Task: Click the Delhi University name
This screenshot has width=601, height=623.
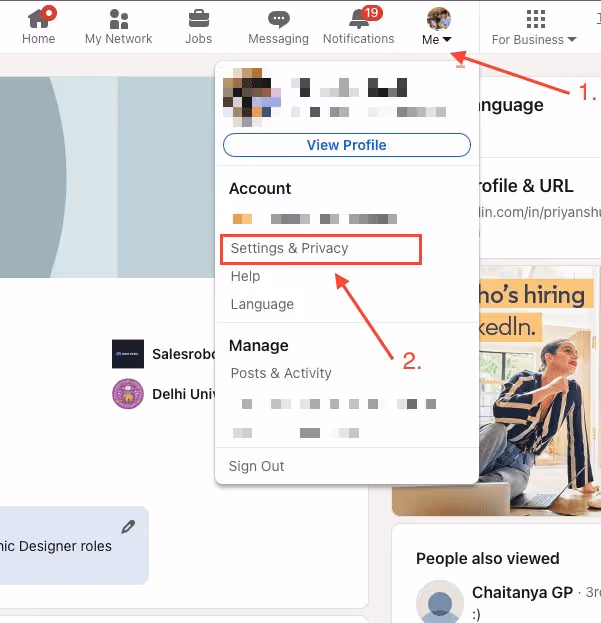Action: [184, 394]
